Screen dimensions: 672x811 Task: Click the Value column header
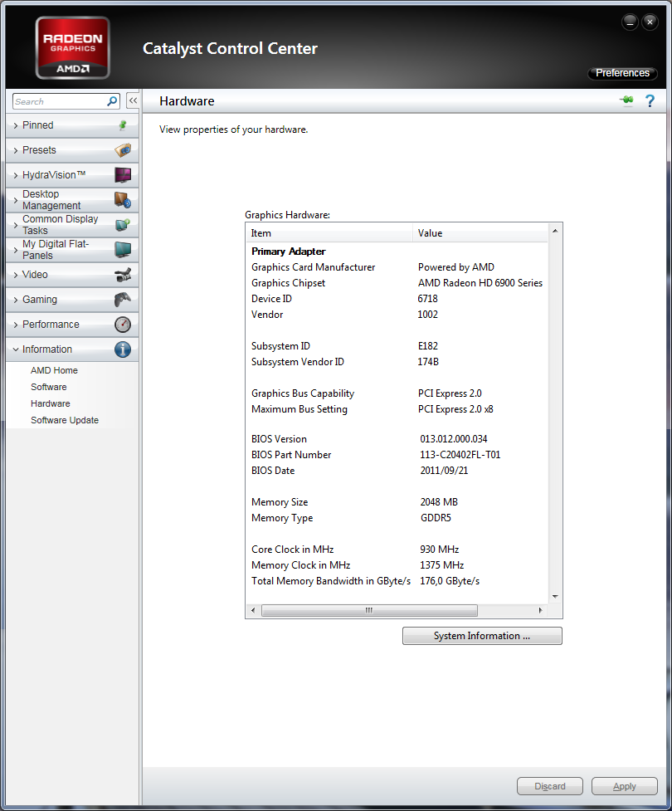tap(480, 233)
